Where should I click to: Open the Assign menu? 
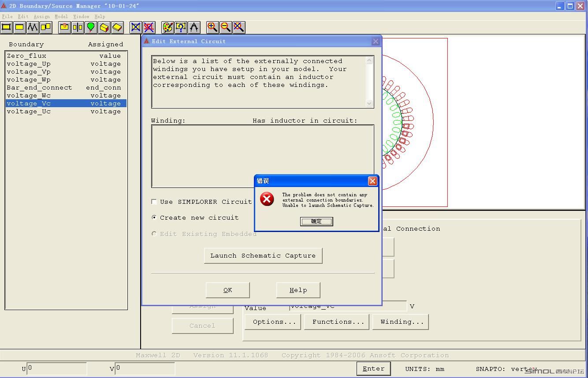point(41,16)
